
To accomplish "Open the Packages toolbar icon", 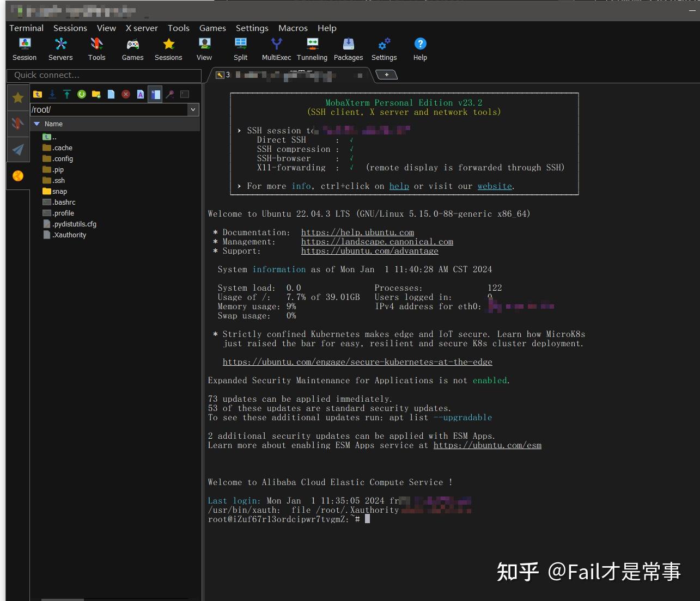I will [348, 49].
